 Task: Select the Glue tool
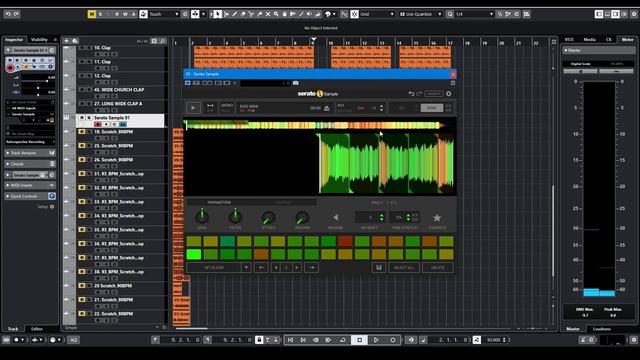[x=260, y=14]
